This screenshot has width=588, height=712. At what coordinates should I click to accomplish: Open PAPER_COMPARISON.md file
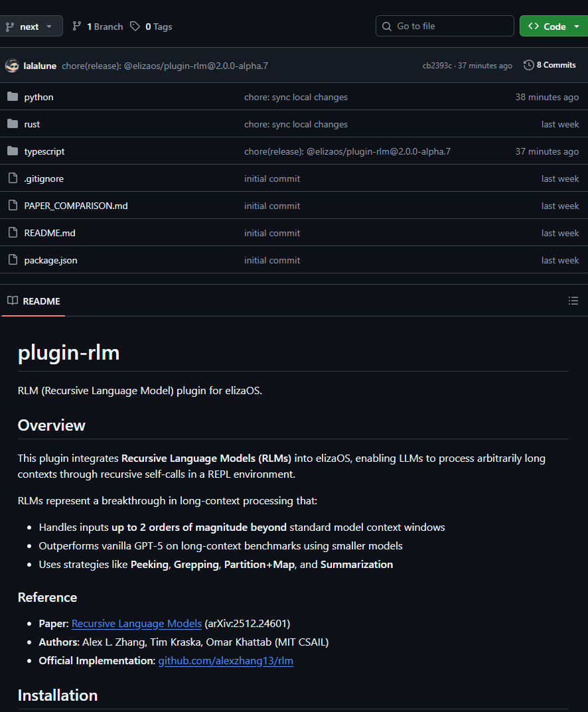coord(76,206)
